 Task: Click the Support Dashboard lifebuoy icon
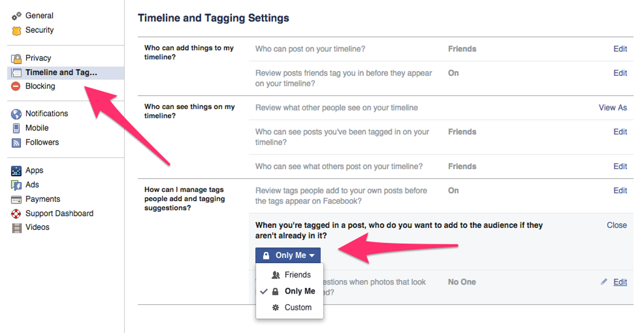(16, 213)
